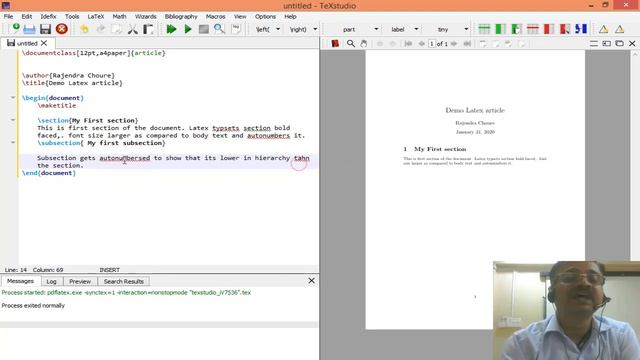The width and height of the screenshot is (640, 360).
Task: Switch to the Log tab
Action: [x=51, y=281]
